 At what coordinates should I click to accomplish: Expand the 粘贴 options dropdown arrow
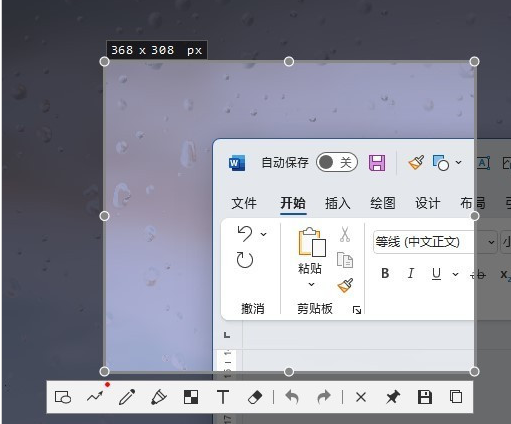(x=311, y=284)
